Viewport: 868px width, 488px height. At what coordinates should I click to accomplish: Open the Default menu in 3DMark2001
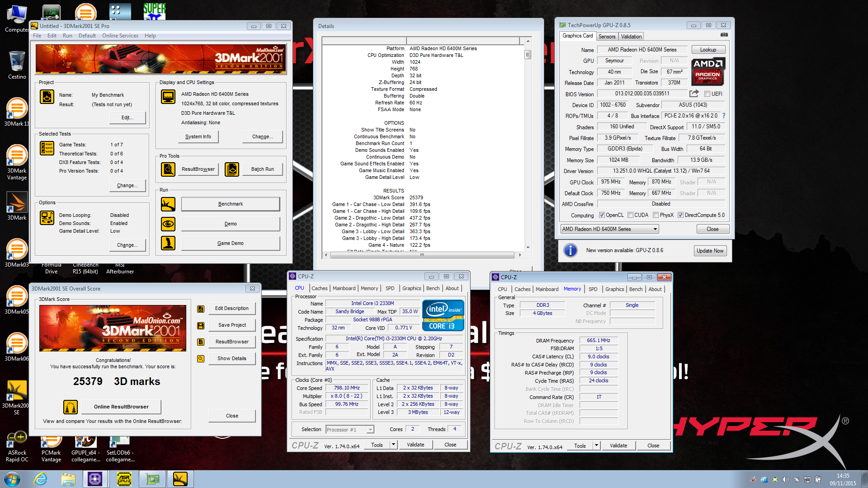(87, 36)
